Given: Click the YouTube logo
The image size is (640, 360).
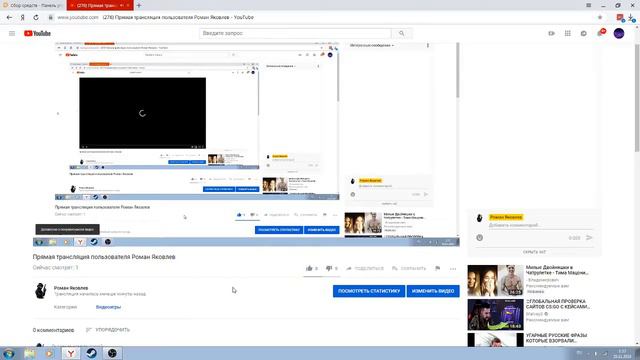Looking at the screenshot, I should [37, 33].
